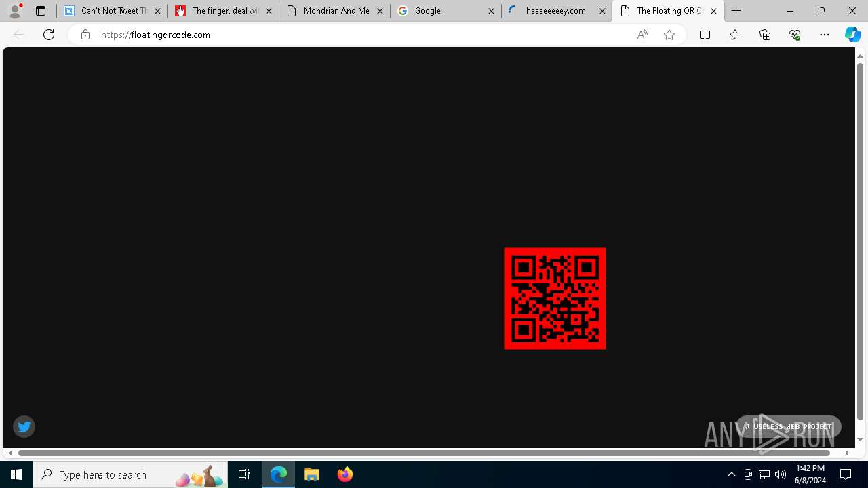Click the Meet Now tray icon

click(748, 474)
